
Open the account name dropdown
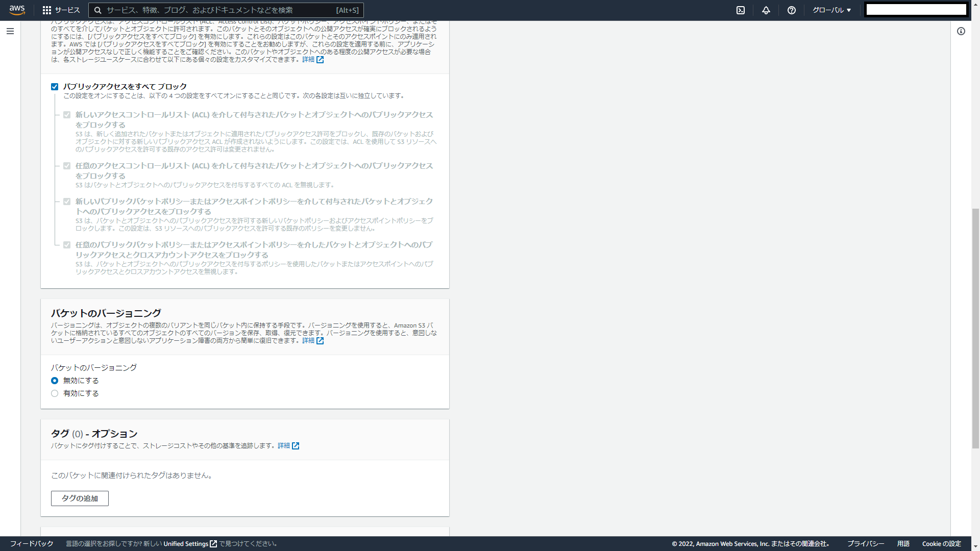pos(916,9)
